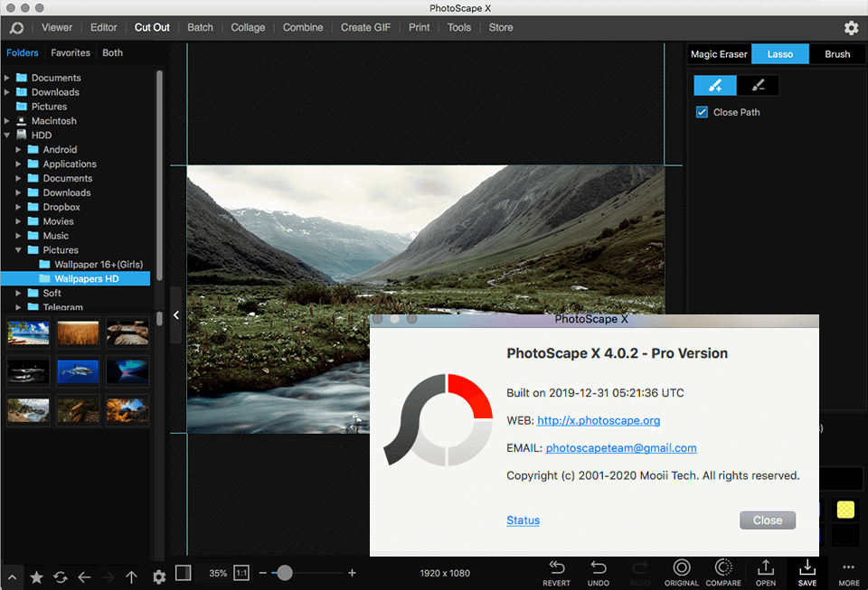The image size is (868, 590).
Task: Click the PhotoScape logo icon in top bar
Action: 16,28
